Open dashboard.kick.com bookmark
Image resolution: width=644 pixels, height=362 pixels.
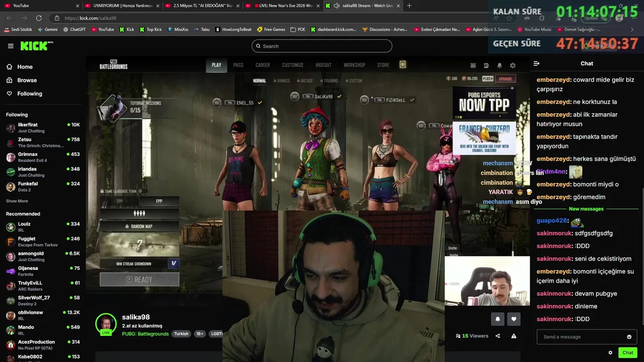[x=334, y=30]
